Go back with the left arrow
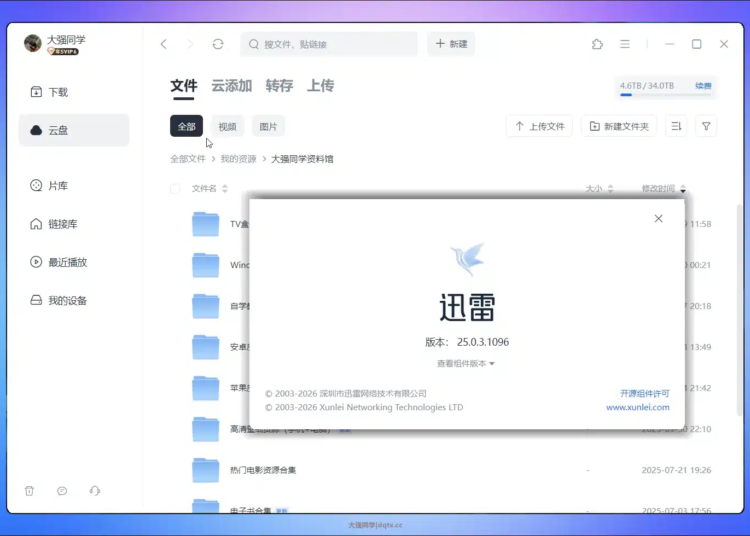Screen dimensions: 750x536 pyautogui.click(x=164, y=44)
